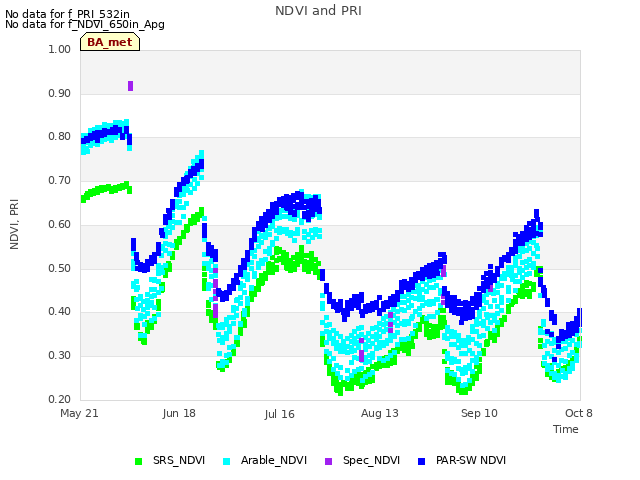Click the green SRS_NDVI legend swatch

pos(139,461)
